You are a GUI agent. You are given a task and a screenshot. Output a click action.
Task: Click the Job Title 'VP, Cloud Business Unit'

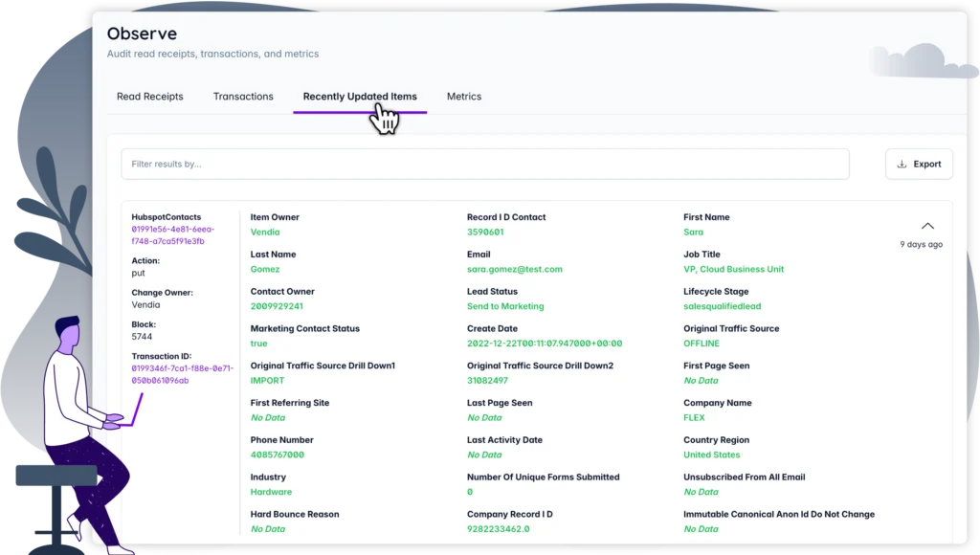733,270
